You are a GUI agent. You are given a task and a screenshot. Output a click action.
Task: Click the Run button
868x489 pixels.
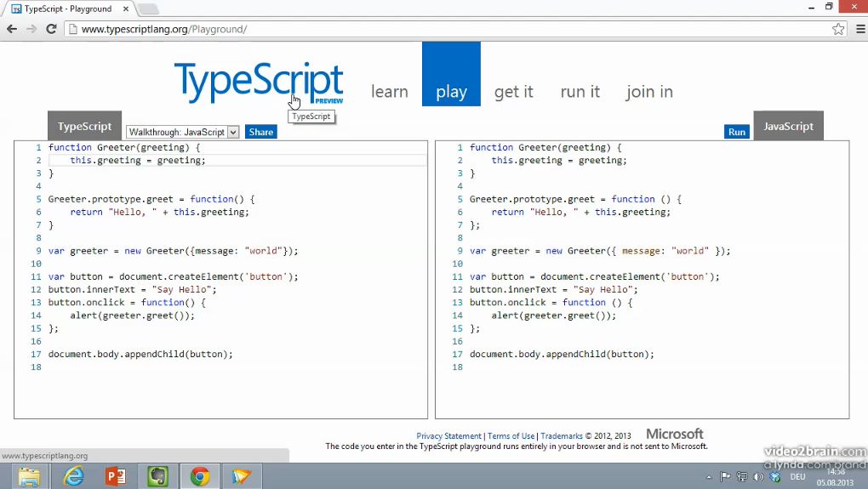[737, 132]
